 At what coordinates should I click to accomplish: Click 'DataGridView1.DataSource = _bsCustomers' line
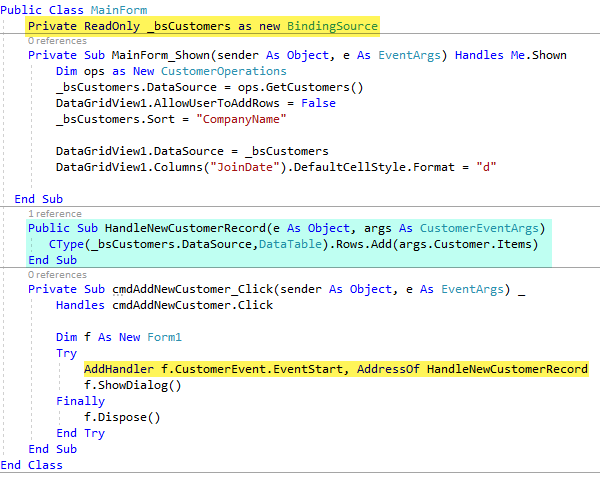pyautogui.click(x=192, y=152)
